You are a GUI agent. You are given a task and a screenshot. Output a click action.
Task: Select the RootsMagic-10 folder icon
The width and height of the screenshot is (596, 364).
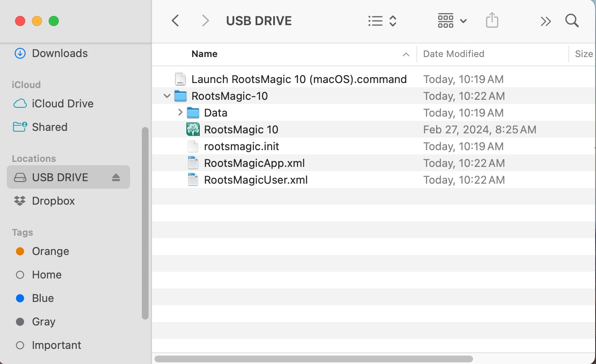180,96
